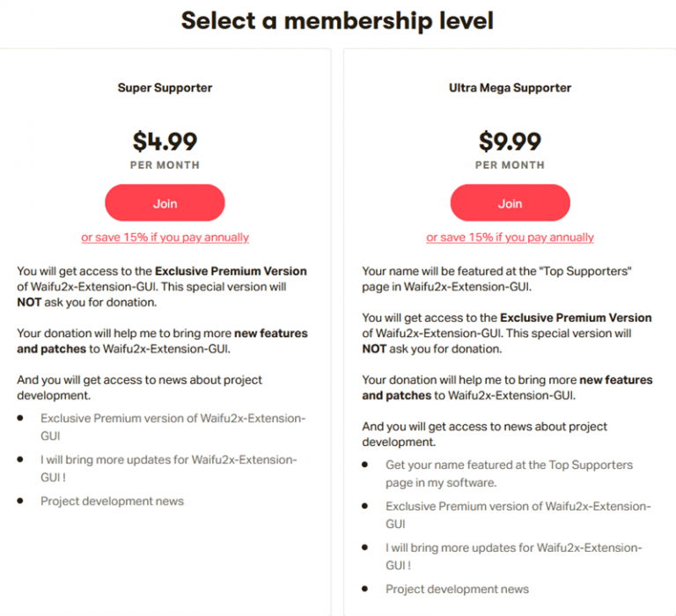
Task: Click Super Supporter's 'Project development news' bullet
Action: (112, 501)
